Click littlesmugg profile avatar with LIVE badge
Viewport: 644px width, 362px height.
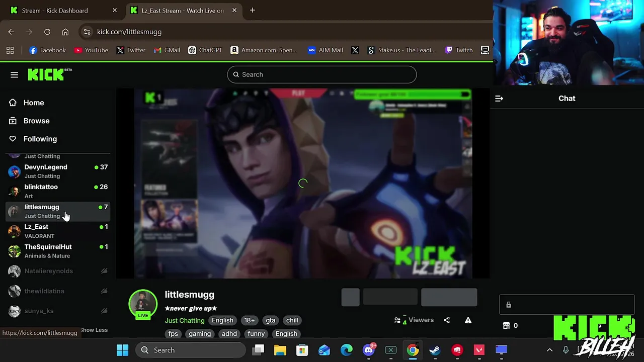coord(143,304)
